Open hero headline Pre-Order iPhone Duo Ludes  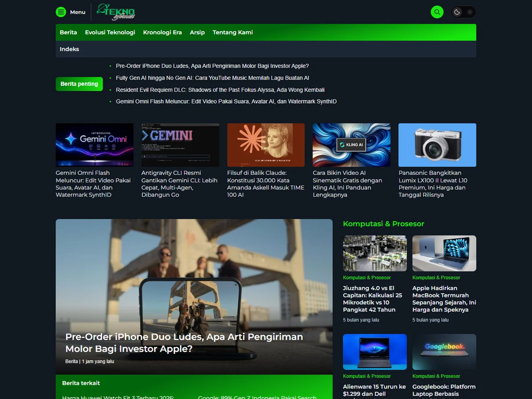click(x=184, y=343)
